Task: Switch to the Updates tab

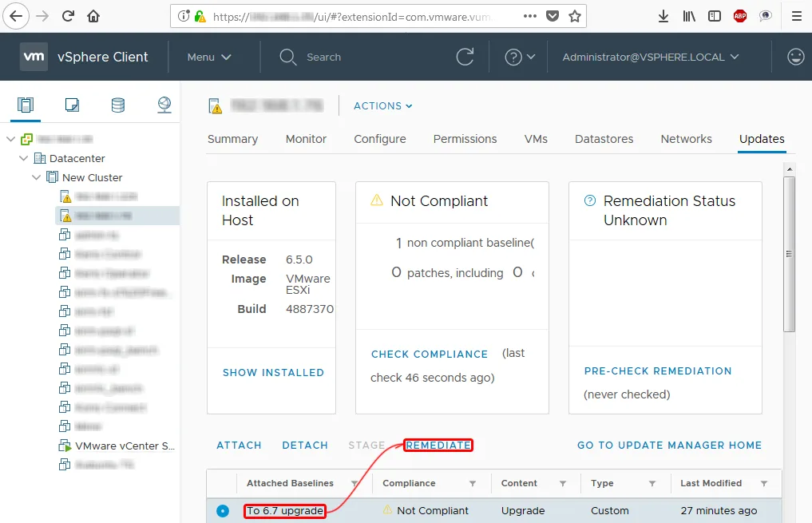Action: pos(762,139)
